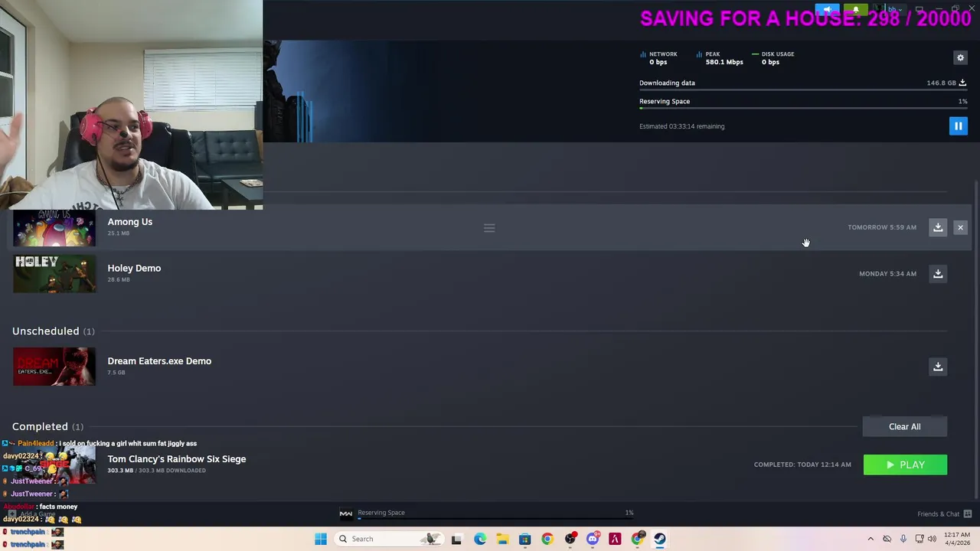This screenshot has width=980, height=551.
Task: Open Microsoft Store from taskbar
Action: tap(524, 539)
